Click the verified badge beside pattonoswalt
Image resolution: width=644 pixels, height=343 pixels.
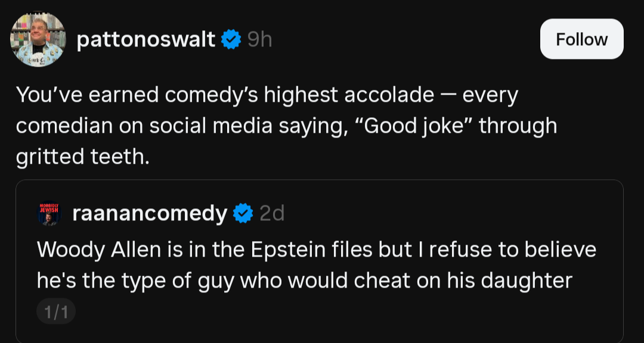[231, 40]
